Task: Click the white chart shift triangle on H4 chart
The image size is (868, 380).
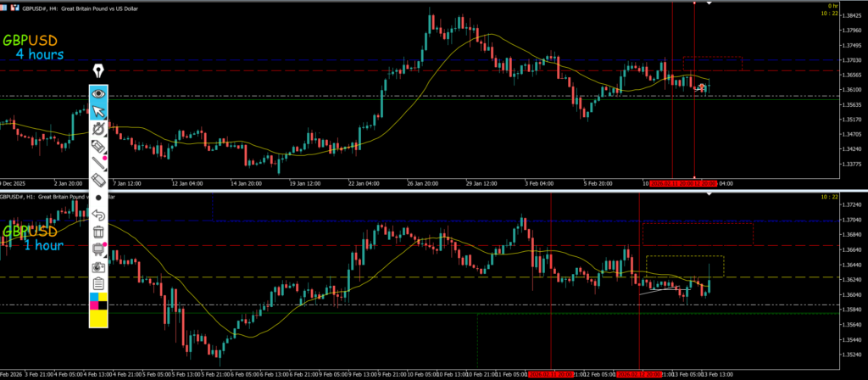Action: 709,3
